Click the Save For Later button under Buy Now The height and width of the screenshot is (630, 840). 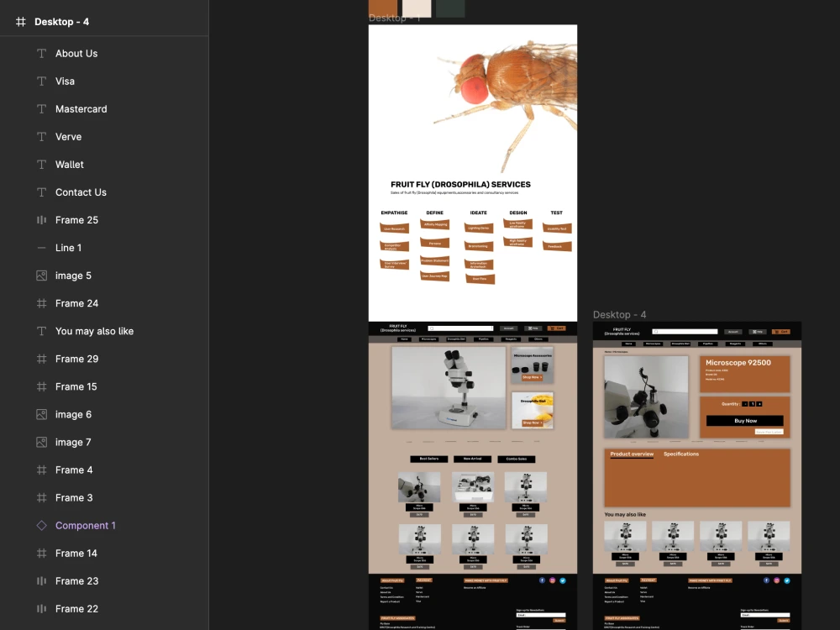click(769, 432)
